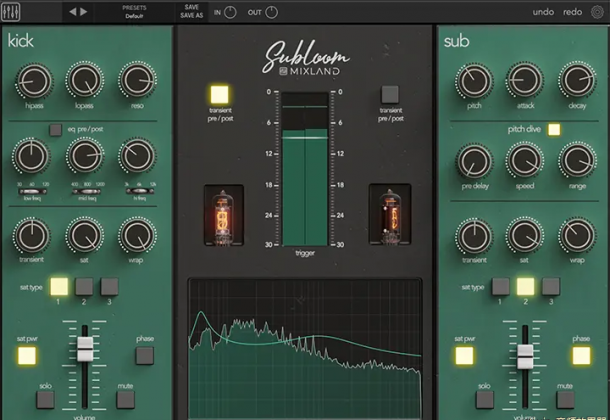This screenshot has width=610, height=420.
Task: Toggle sub phase button
Action: click(581, 355)
